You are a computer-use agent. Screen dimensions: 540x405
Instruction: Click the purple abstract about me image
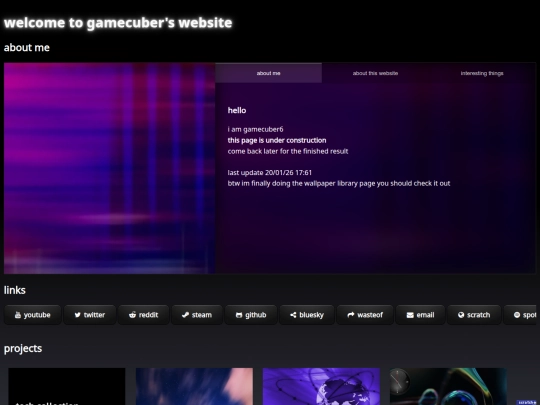[x=110, y=168]
